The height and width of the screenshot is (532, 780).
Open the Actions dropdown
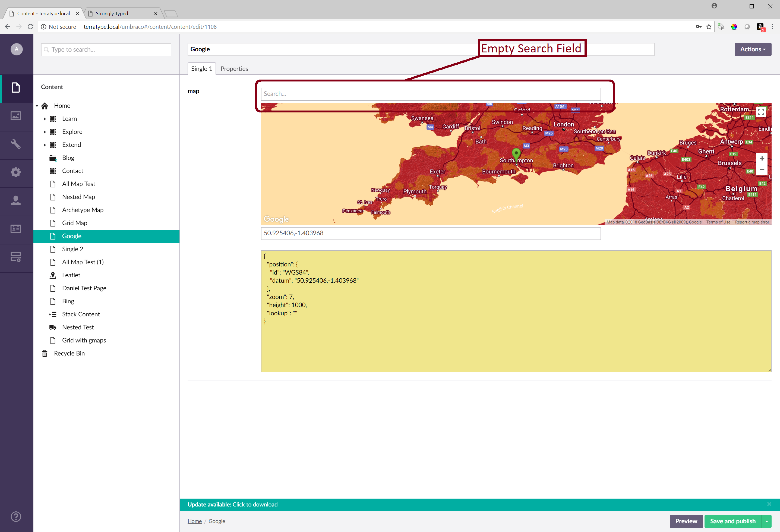pos(753,49)
